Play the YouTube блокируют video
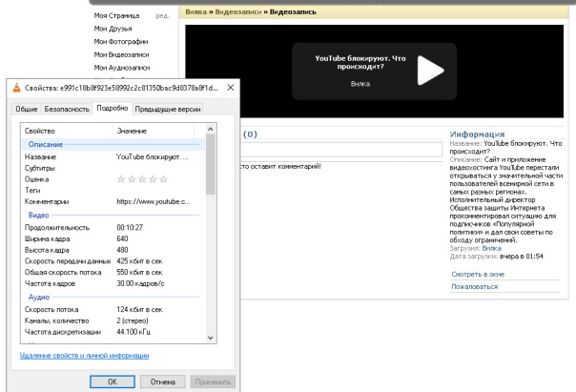 tap(431, 72)
